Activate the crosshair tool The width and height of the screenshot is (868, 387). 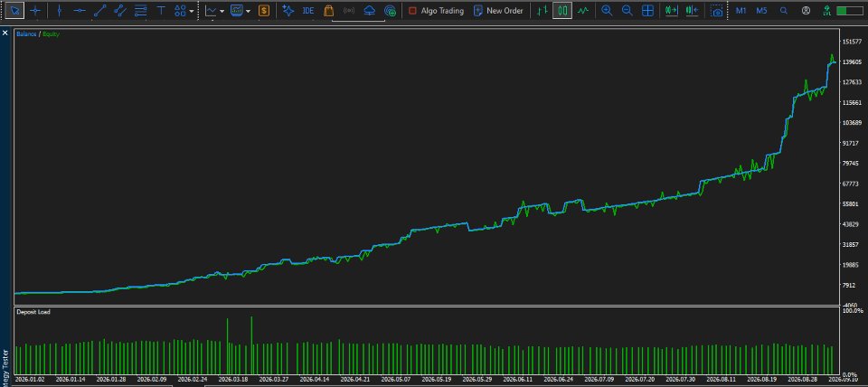[35, 11]
